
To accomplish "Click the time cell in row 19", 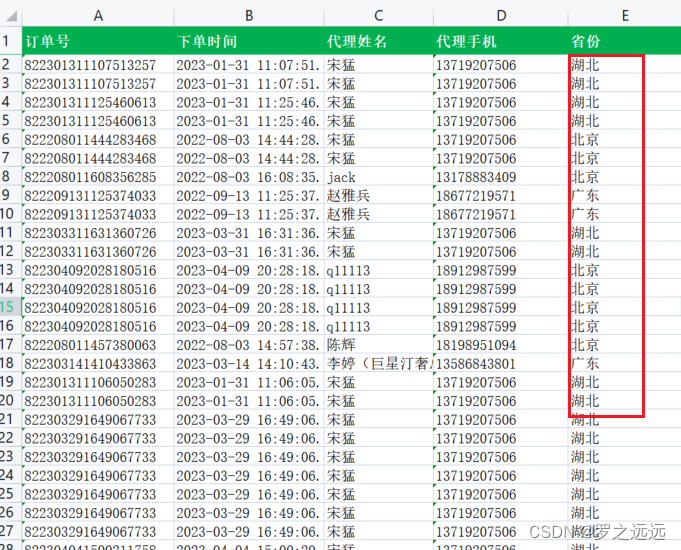I will (249, 382).
